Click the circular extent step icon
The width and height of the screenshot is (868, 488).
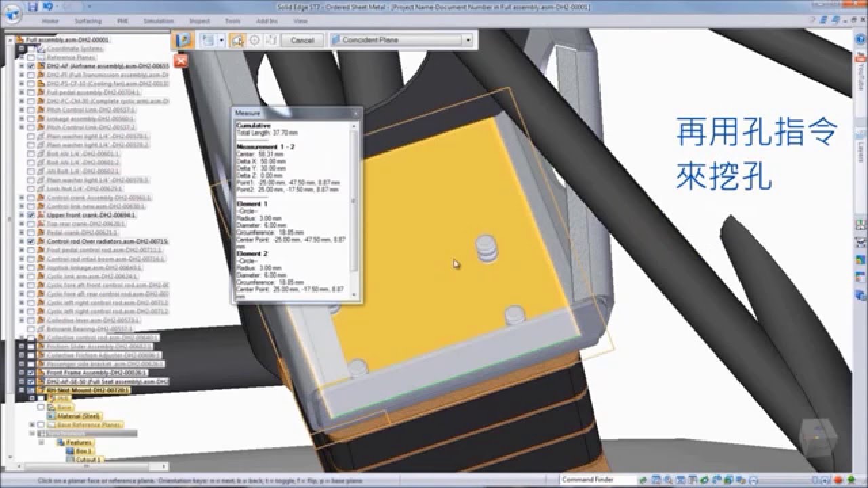[254, 40]
